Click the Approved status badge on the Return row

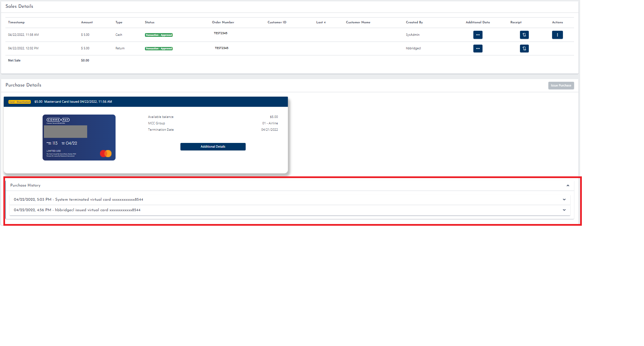coord(159,49)
